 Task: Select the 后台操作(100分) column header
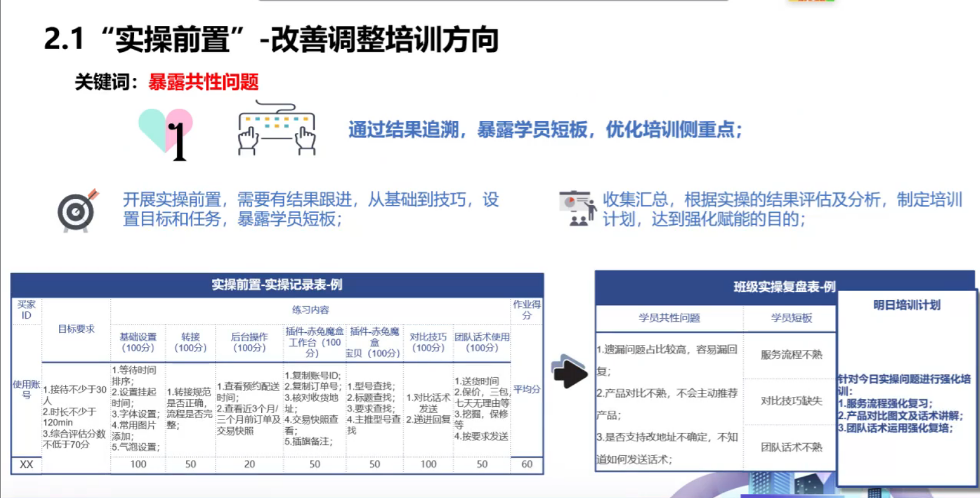(249, 342)
